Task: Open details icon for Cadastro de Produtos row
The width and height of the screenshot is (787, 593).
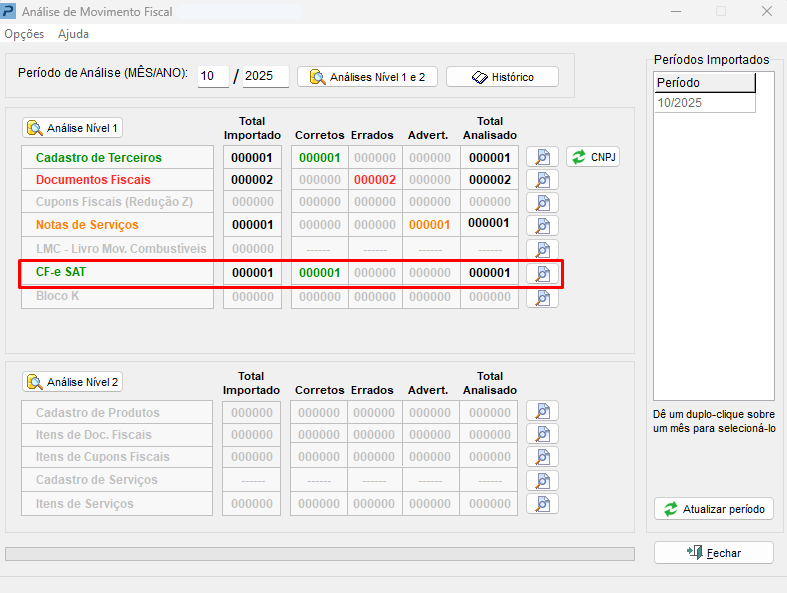Action: pos(542,412)
